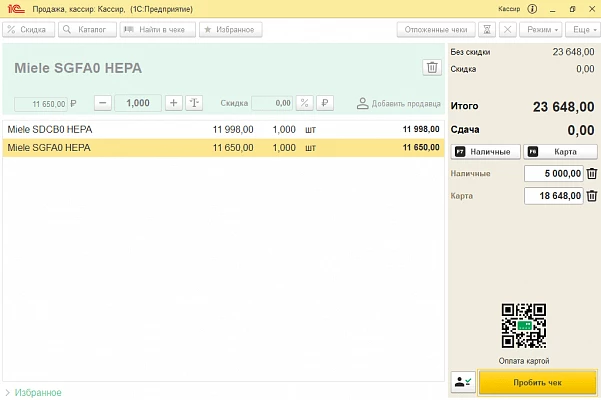Click Найти в чеке button
Image resolution: width=601 pixels, height=400 pixels.
(x=158, y=30)
